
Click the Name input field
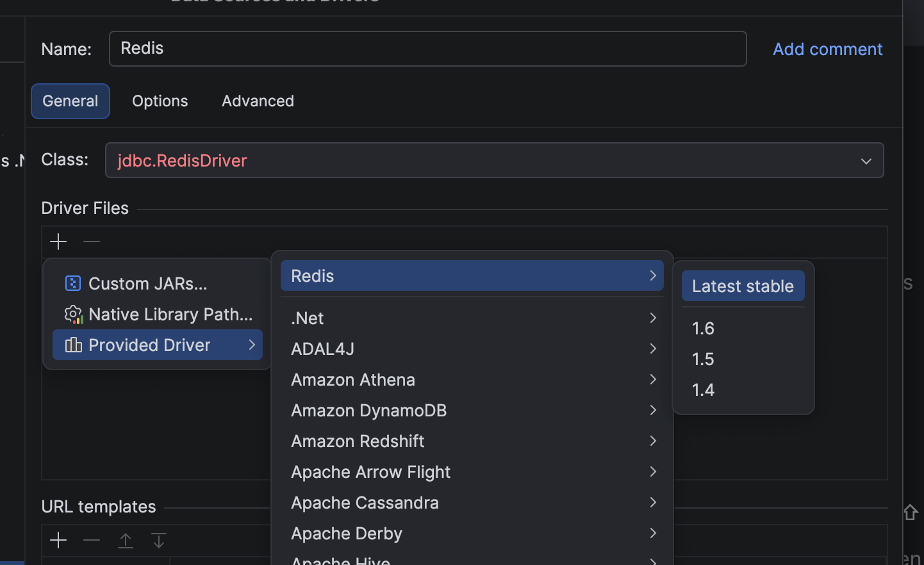[428, 49]
